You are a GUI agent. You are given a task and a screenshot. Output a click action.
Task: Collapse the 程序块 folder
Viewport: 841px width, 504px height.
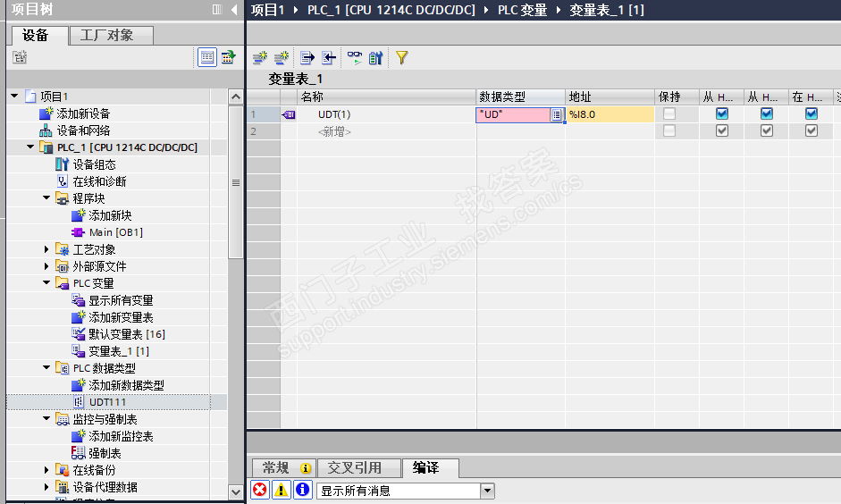tap(46, 197)
